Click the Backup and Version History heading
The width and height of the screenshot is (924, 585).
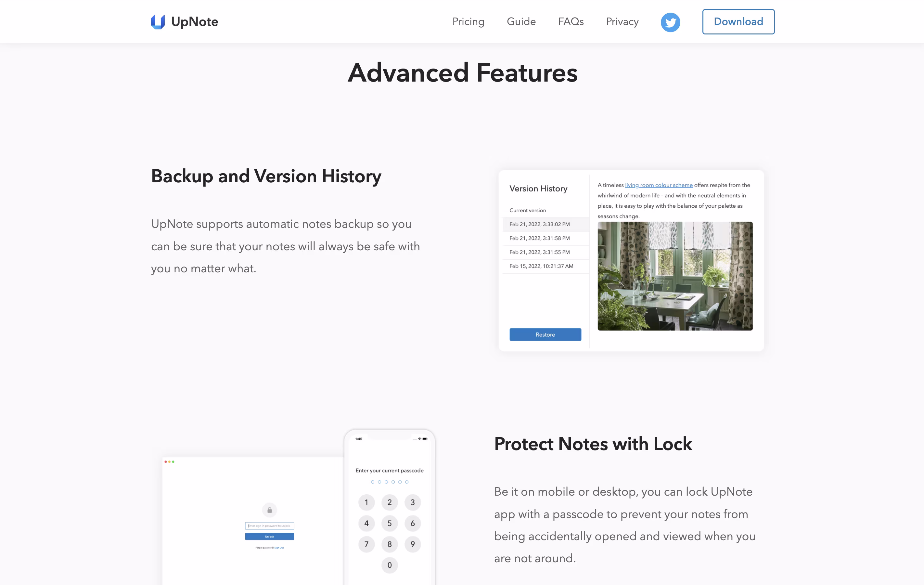tap(266, 176)
